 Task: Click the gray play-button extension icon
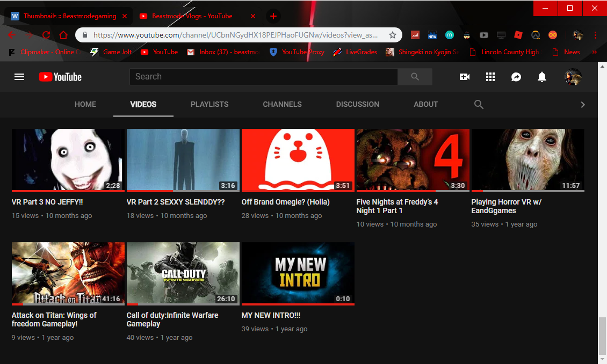[484, 35]
